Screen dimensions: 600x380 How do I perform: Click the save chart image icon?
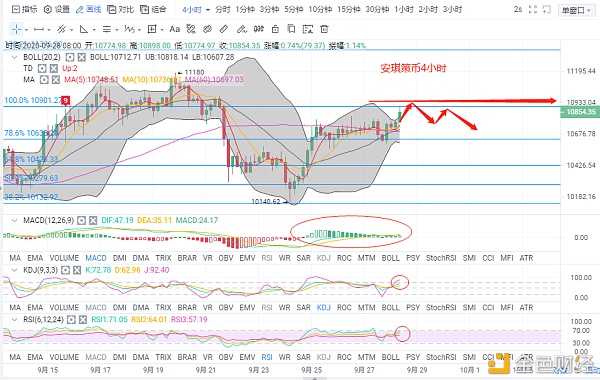[x=308, y=29]
